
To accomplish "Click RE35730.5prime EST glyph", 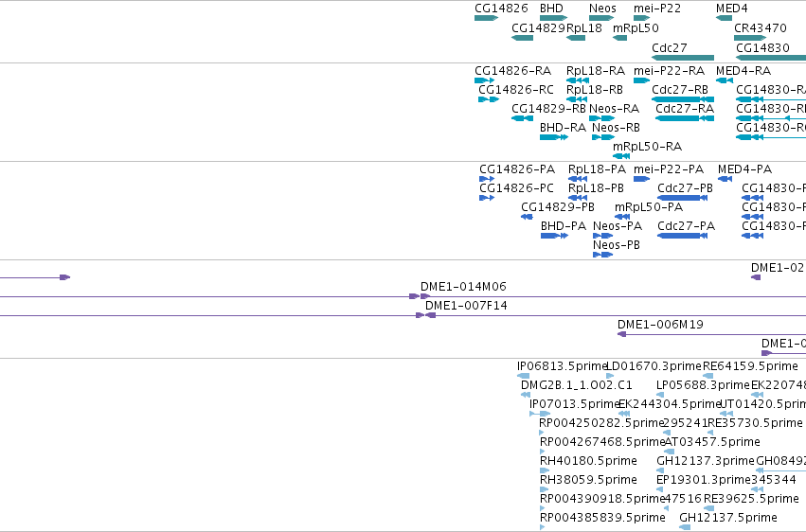I will click(710, 433).
